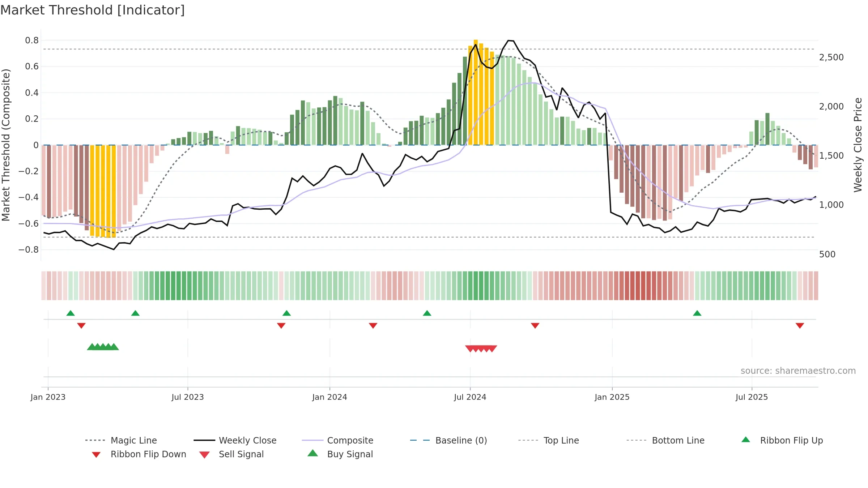Click the −0.4 left axis tick label
The image size is (868, 488).
29,197
